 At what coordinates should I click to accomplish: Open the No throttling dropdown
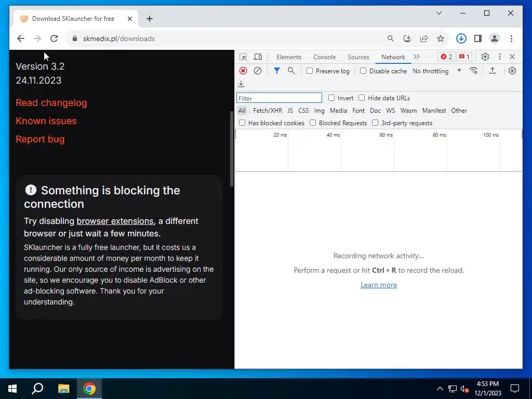437,71
